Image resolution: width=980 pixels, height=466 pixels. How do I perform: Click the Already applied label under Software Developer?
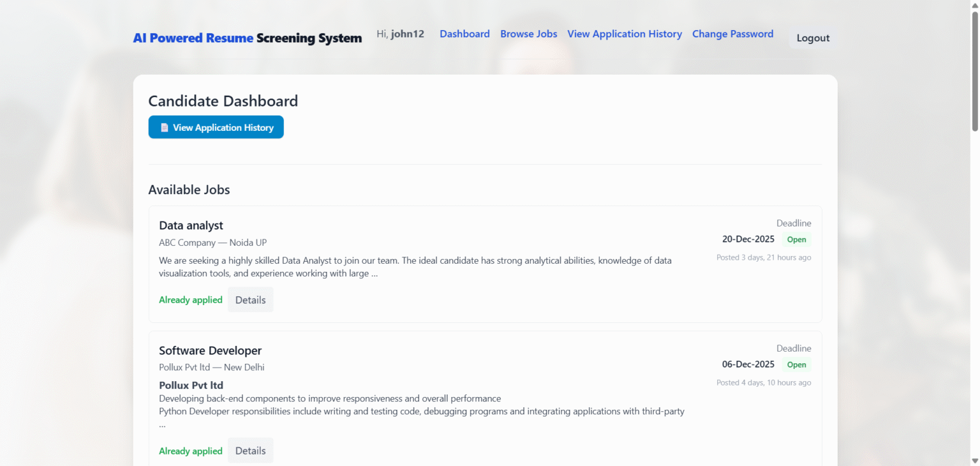[191, 451]
